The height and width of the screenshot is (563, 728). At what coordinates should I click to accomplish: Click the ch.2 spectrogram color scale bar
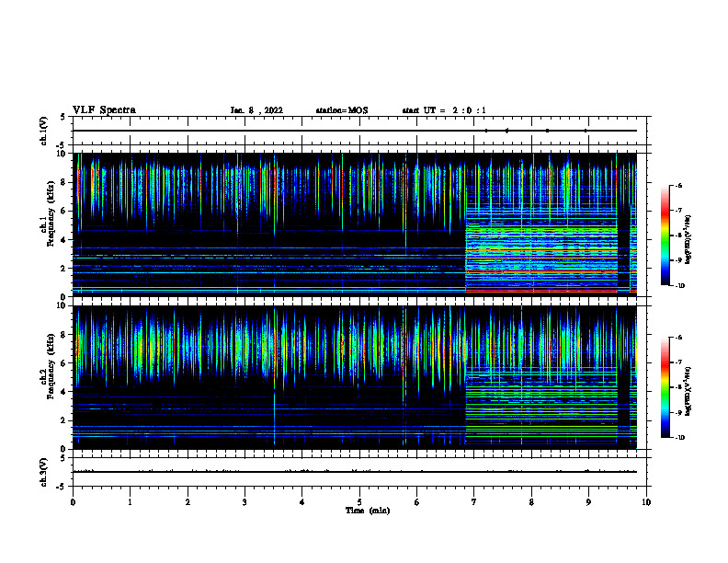pyautogui.click(x=665, y=387)
